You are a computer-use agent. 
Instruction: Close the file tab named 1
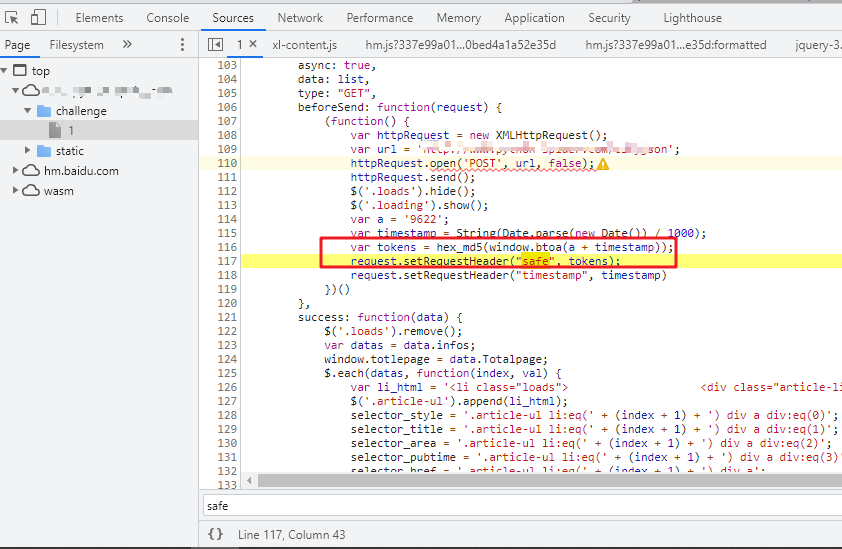pyautogui.click(x=253, y=44)
